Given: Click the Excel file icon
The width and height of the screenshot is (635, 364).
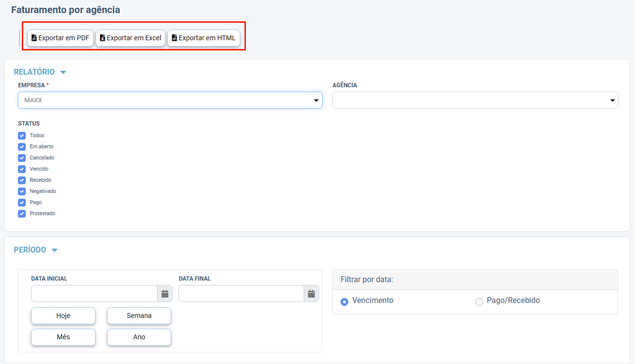Looking at the screenshot, I should point(102,38).
